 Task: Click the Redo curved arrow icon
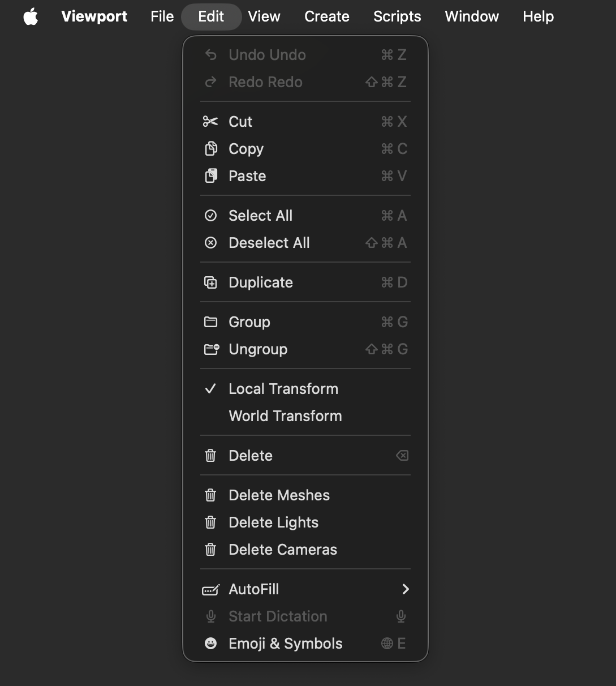(x=210, y=82)
